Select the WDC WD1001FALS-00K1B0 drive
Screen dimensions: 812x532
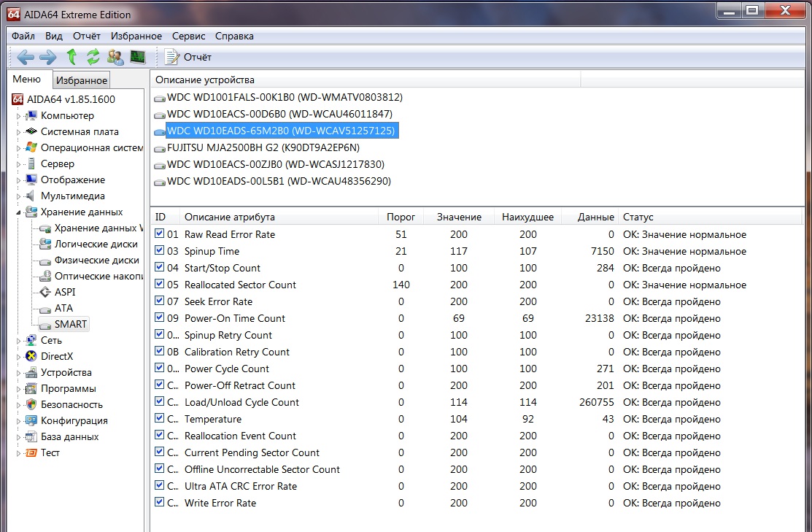(285, 97)
